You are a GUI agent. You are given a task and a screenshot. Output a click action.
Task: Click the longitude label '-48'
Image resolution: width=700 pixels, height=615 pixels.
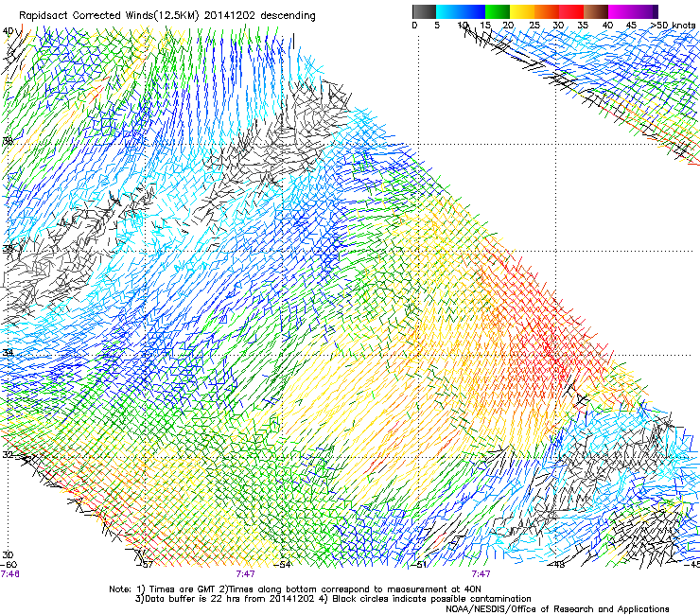click(x=557, y=565)
